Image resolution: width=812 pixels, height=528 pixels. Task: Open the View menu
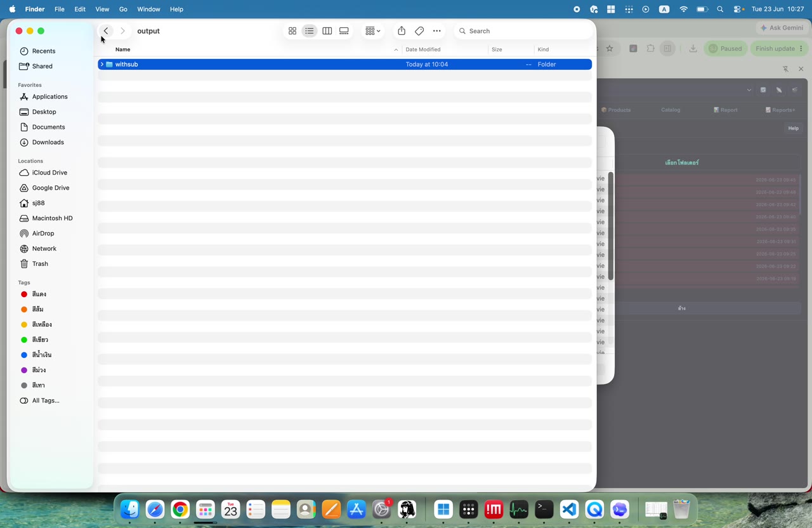tap(102, 10)
